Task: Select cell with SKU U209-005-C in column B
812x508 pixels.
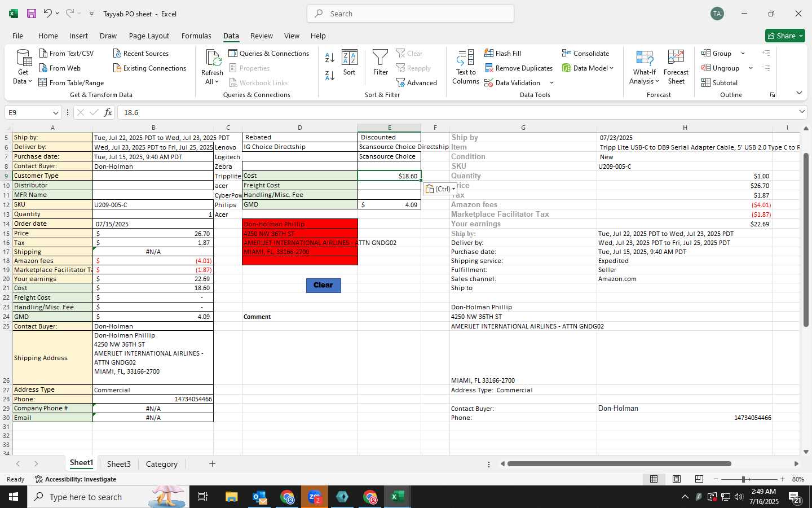Action: click(x=153, y=205)
